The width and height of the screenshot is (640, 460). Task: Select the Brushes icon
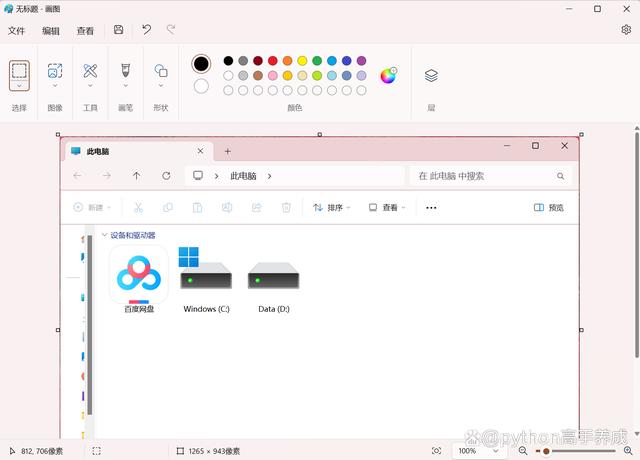[126, 71]
